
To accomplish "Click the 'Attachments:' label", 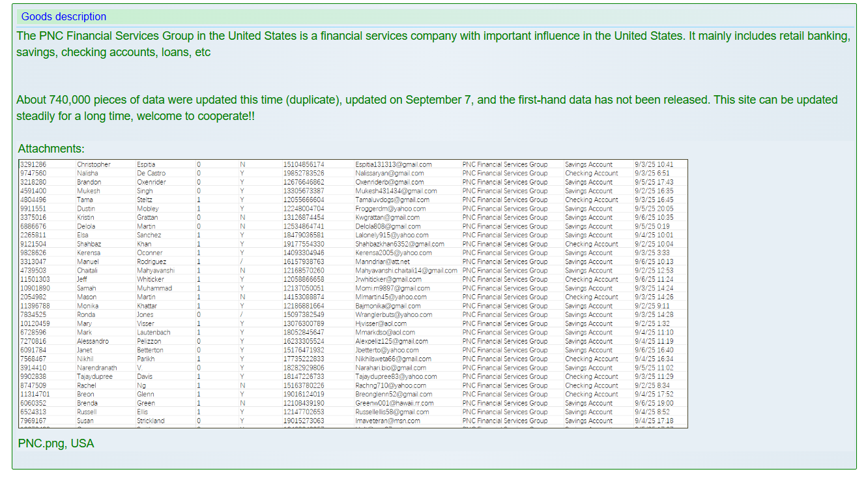I will (x=51, y=149).
